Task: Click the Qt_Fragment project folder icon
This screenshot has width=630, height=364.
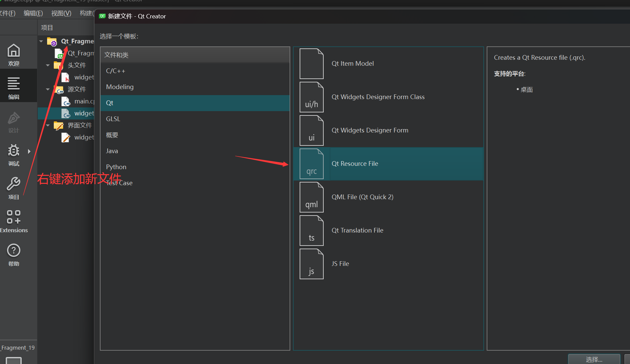Action: click(x=52, y=41)
